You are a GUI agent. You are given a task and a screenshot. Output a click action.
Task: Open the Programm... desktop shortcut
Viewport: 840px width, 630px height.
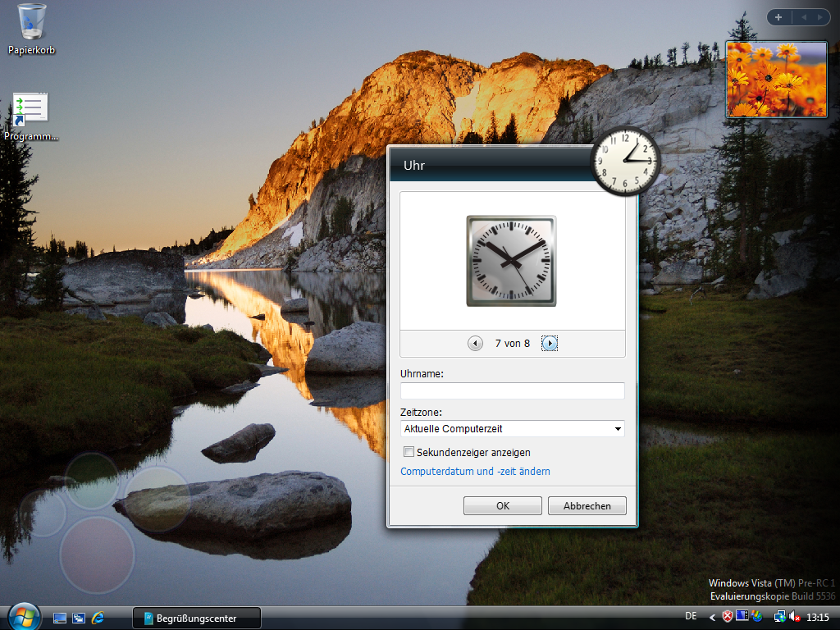click(30, 116)
